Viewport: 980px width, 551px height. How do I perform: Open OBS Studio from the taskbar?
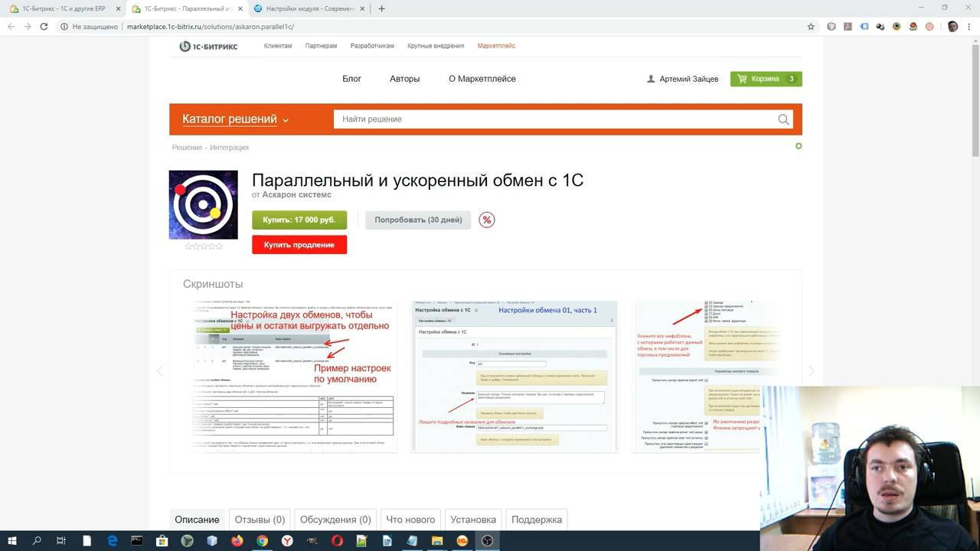(x=487, y=540)
